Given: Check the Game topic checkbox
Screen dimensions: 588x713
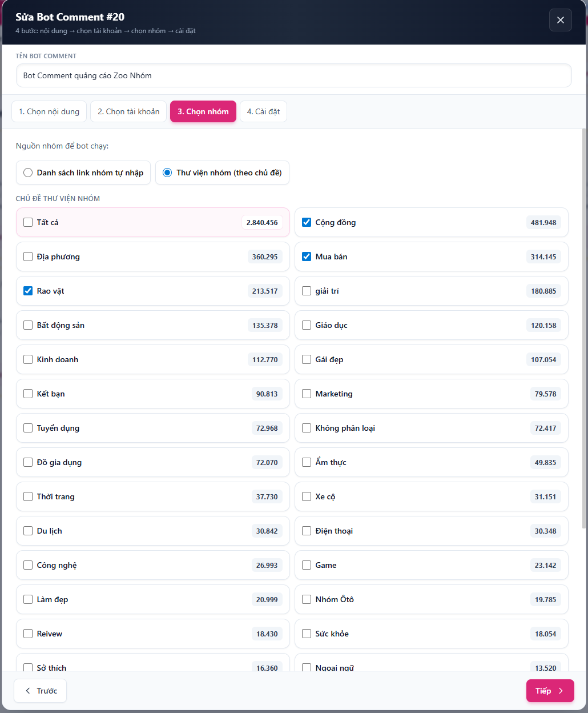Looking at the screenshot, I should coord(307,565).
